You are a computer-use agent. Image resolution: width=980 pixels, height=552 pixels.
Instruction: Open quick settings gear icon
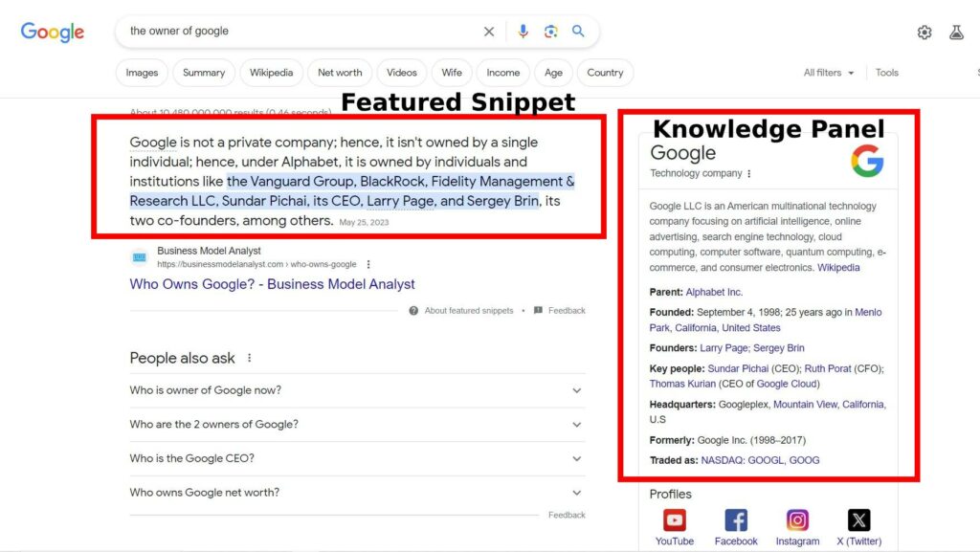924,33
